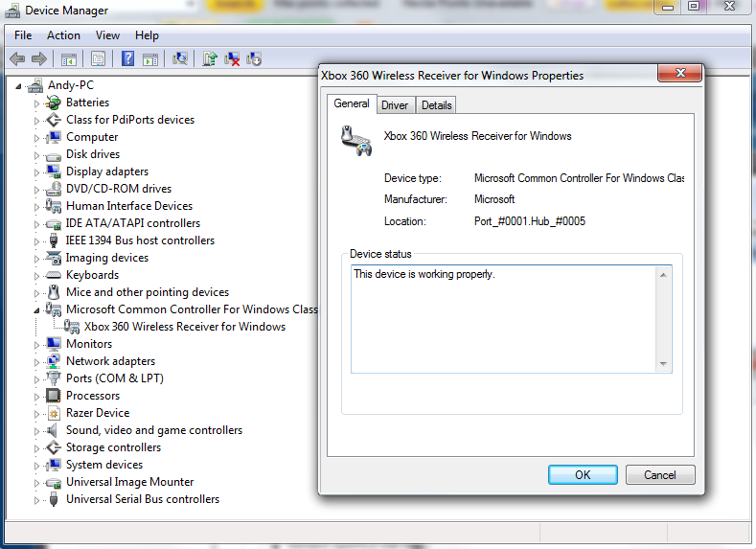Click the Andy-PC computer root icon
The height and width of the screenshot is (549, 756).
coord(35,86)
